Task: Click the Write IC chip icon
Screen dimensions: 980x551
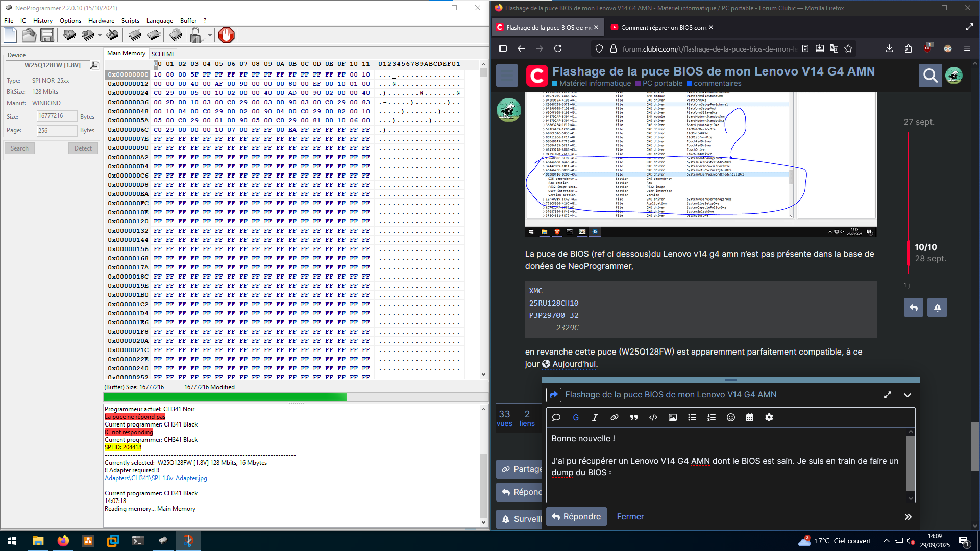Action: 88,35
